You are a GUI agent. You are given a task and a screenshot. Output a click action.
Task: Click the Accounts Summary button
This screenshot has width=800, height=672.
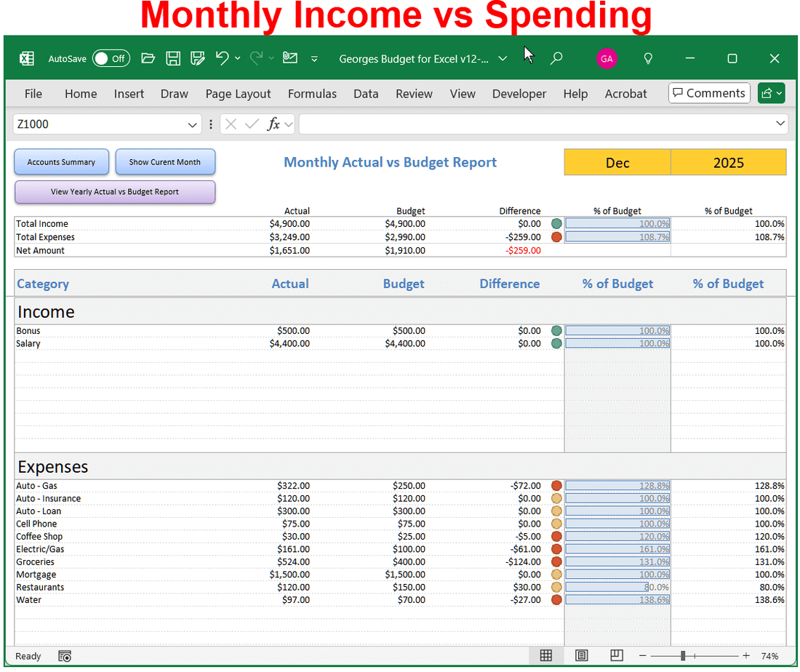pos(61,162)
